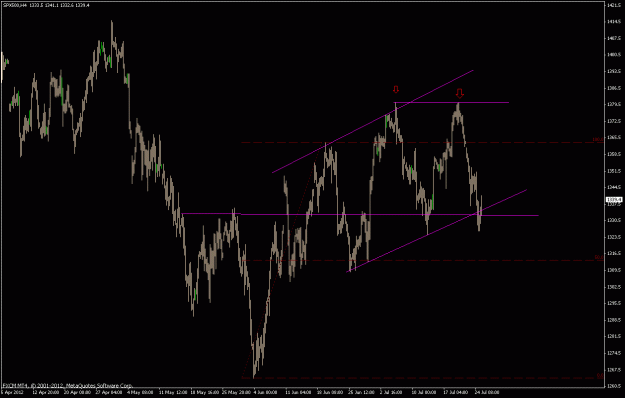Click the Fibonacci 100.0 level label
The image size is (625, 398).
[x=597, y=140]
